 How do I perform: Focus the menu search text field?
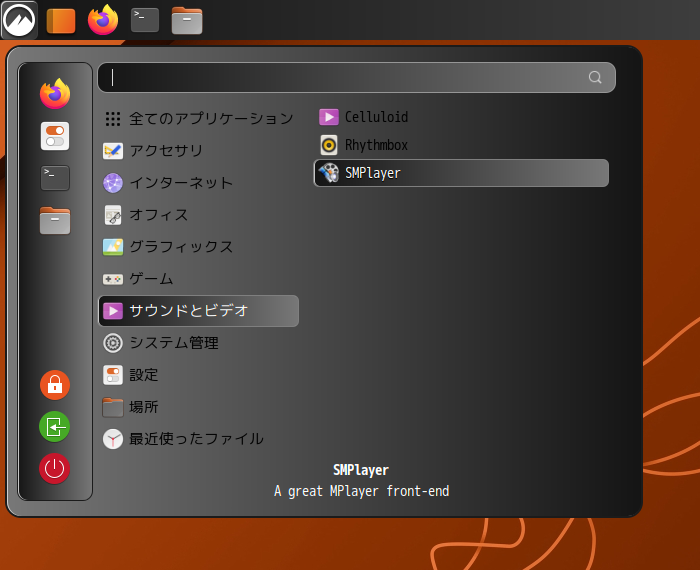[356, 77]
